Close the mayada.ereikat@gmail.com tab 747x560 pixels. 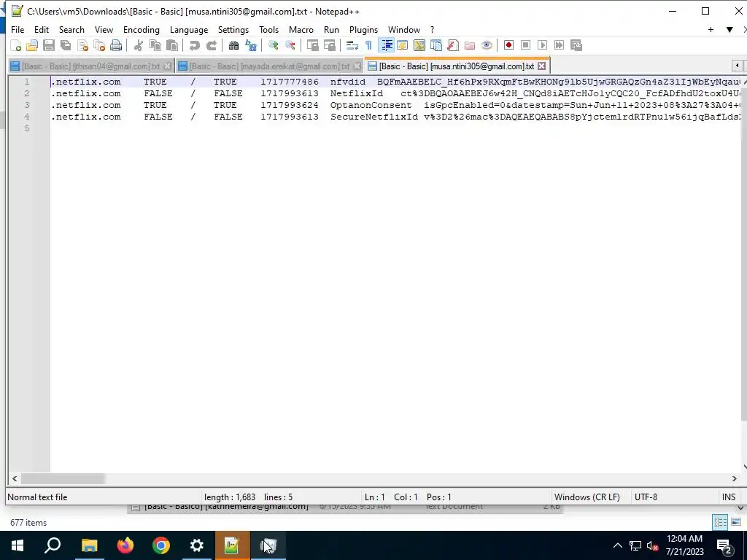(357, 66)
